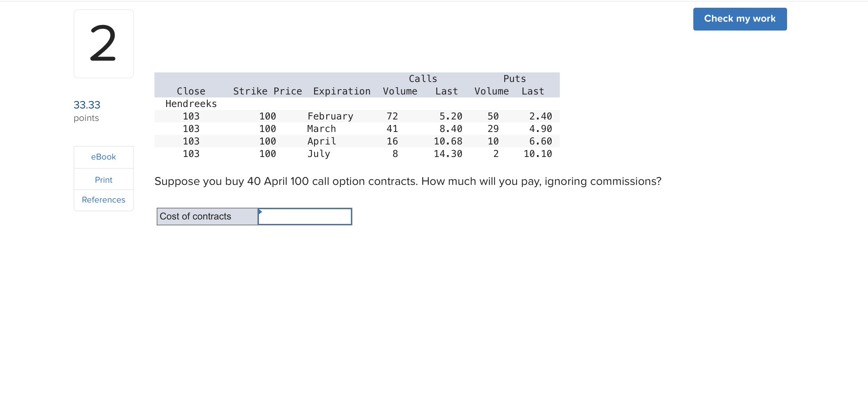The width and height of the screenshot is (868, 400).
Task: Select the April expiration row
Action: 321,141
